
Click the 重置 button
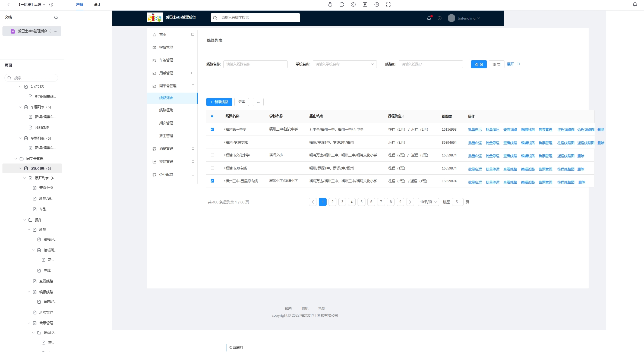pyautogui.click(x=496, y=64)
